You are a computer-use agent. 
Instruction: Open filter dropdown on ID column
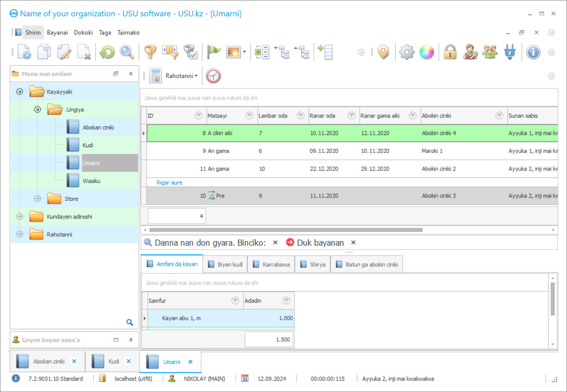point(199,115)
